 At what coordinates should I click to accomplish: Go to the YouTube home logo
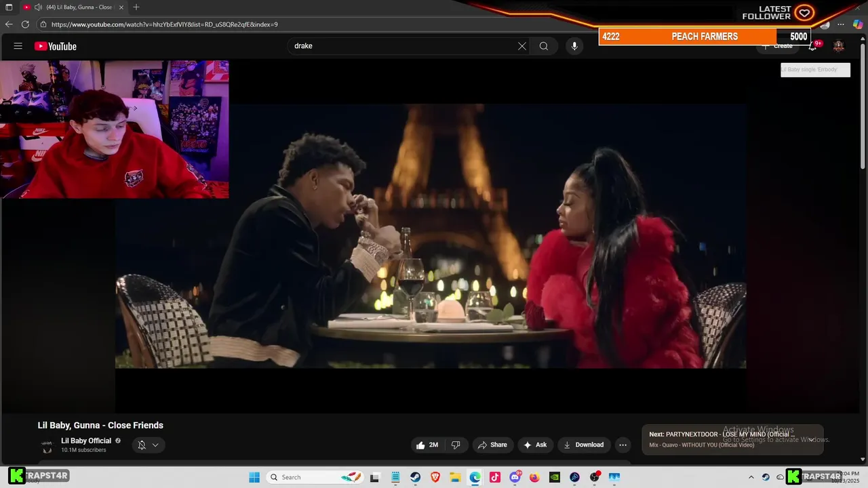coord(56,46)
